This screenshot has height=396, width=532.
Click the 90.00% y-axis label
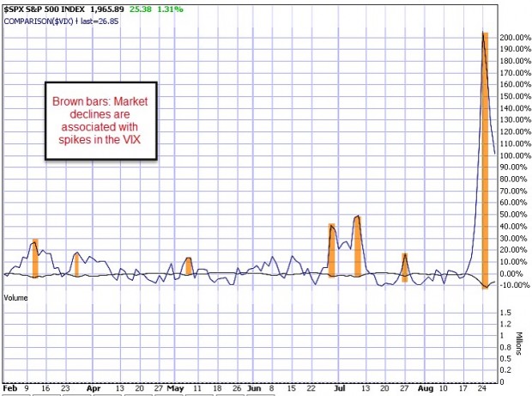[x=516, y=168]
